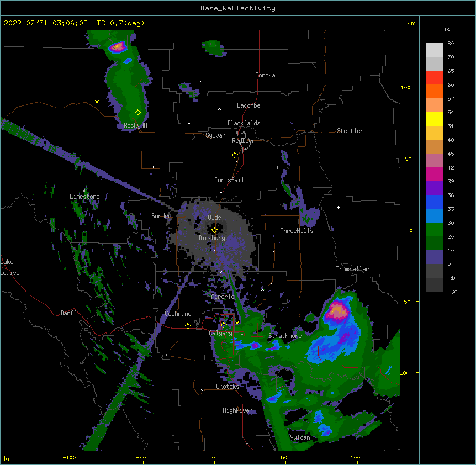Click the dBZ legend heading

point(447,30)
